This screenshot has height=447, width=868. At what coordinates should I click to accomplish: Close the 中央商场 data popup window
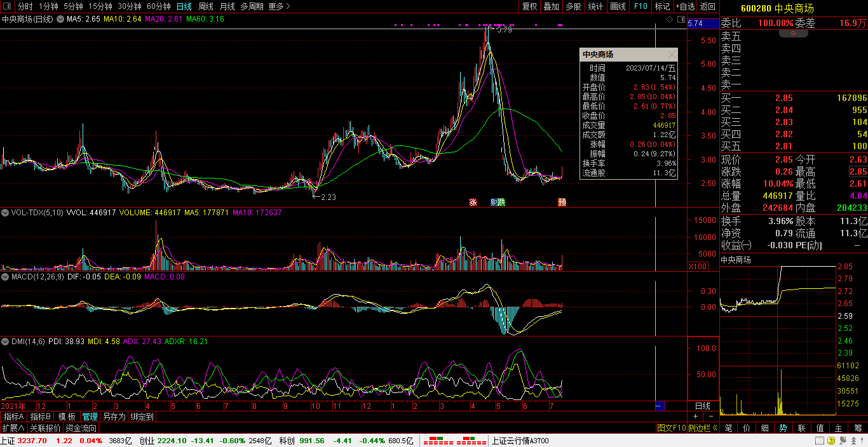click(x=672, y=55)
